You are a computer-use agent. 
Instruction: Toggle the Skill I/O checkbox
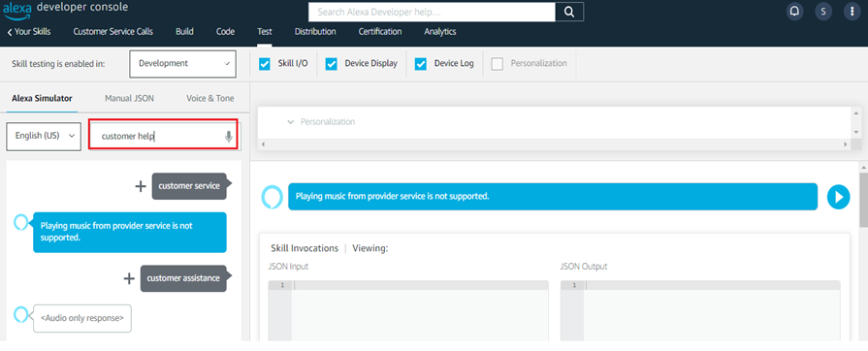click(x=264, y=64)
